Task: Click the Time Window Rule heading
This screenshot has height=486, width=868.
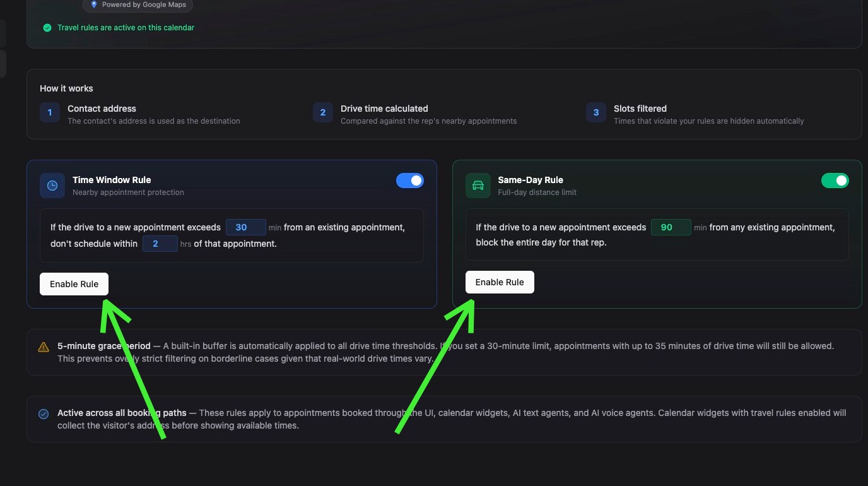Action: pos(112,180)
